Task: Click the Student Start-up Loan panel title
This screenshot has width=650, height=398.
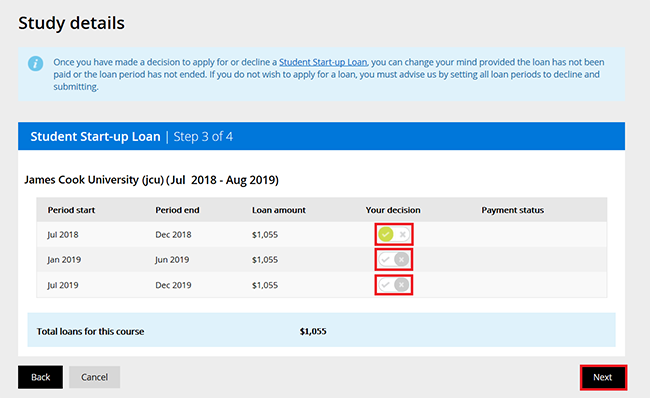Action: [x=95, y=136]
